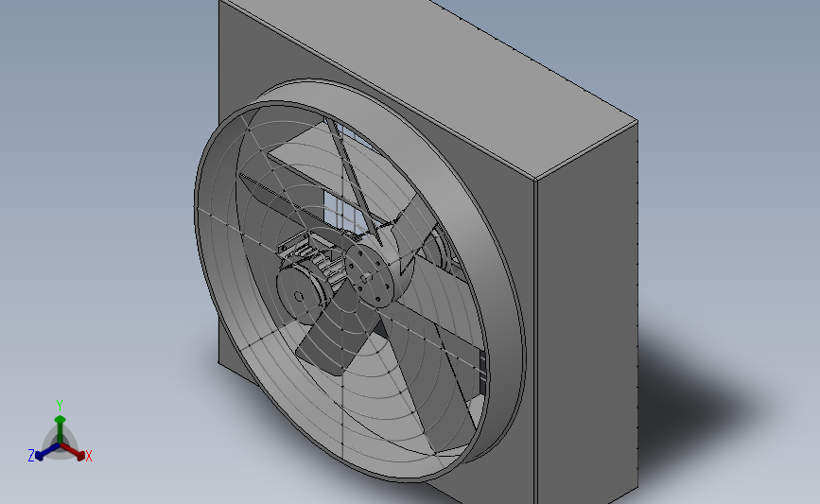The image size is (820, 504).
Task: Select the motor's round end cap
Action: coord(298,294)
